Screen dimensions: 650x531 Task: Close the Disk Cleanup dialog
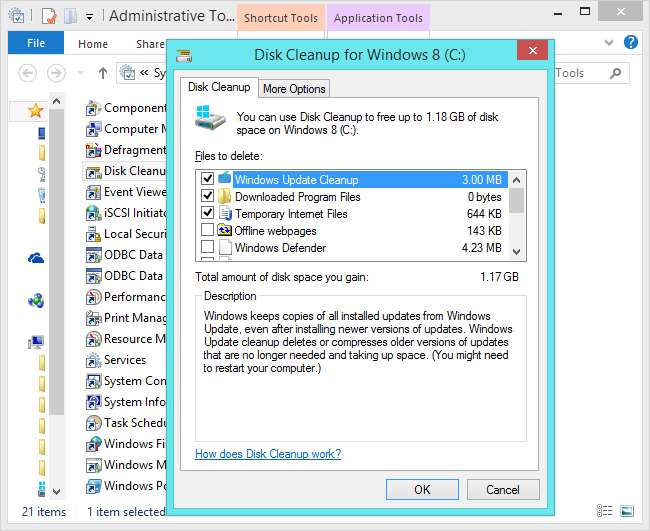coord(533,50)
